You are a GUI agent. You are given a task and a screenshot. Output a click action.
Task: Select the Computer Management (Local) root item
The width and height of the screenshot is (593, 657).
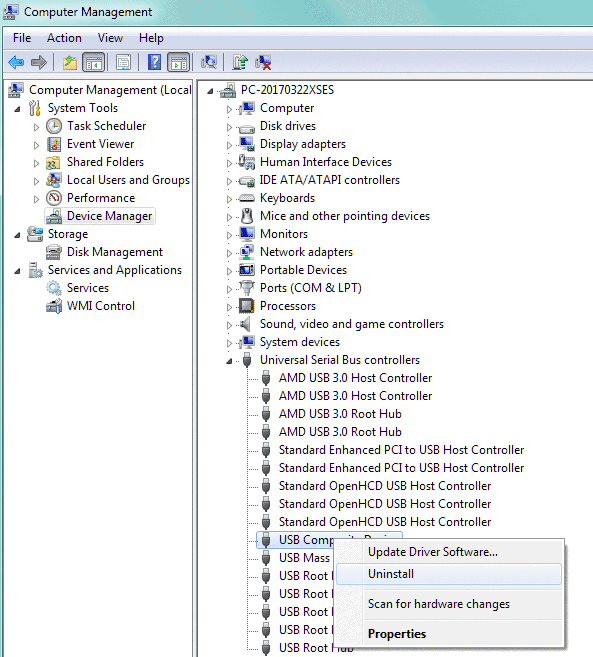[110, 90]
